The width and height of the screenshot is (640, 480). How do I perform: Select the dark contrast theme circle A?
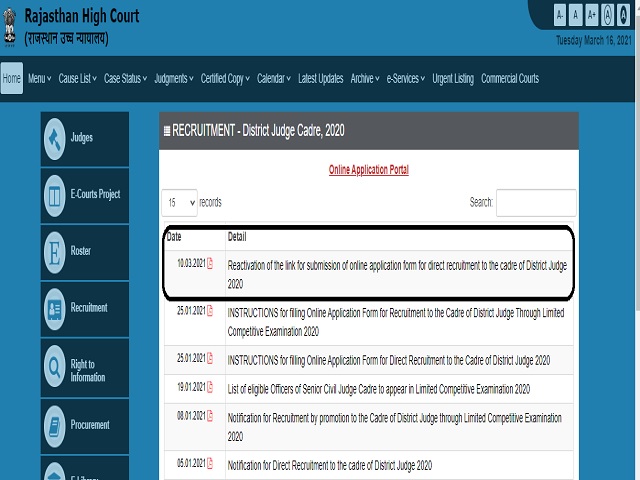[x=623, y=16]
